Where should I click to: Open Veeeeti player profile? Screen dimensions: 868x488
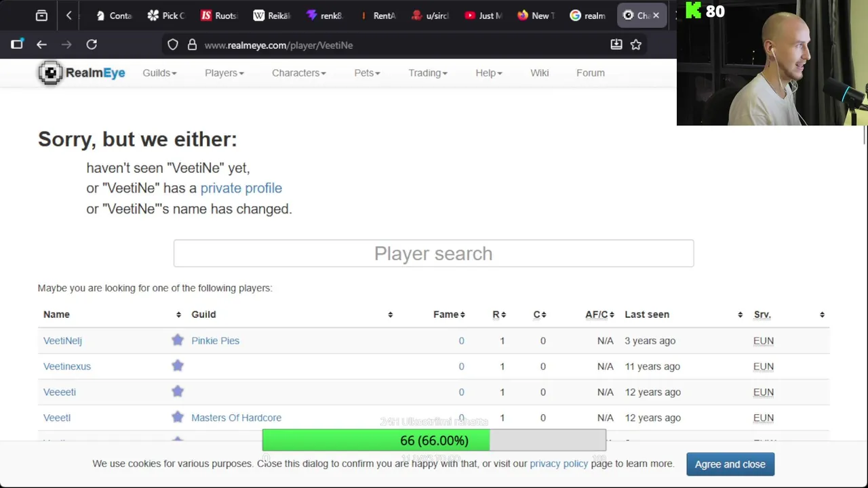60,392
